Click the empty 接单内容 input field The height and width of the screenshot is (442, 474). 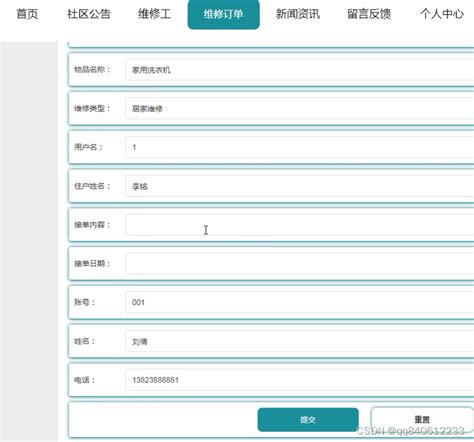[300, 225]
